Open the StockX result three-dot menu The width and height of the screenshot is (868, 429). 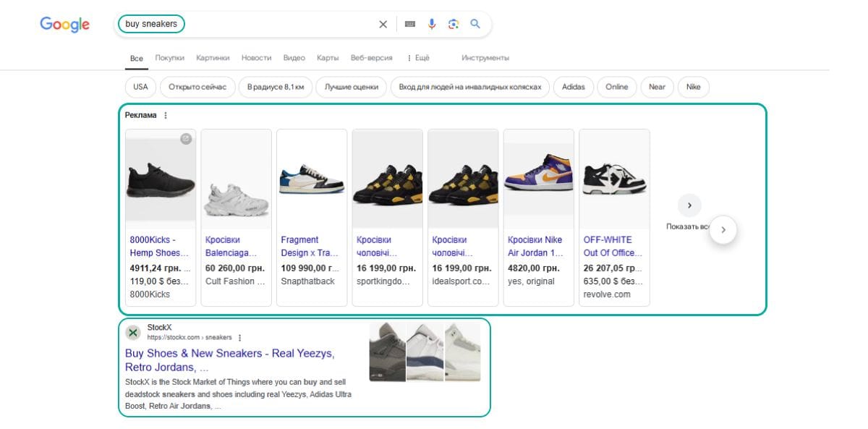click(x=239, y=338)
